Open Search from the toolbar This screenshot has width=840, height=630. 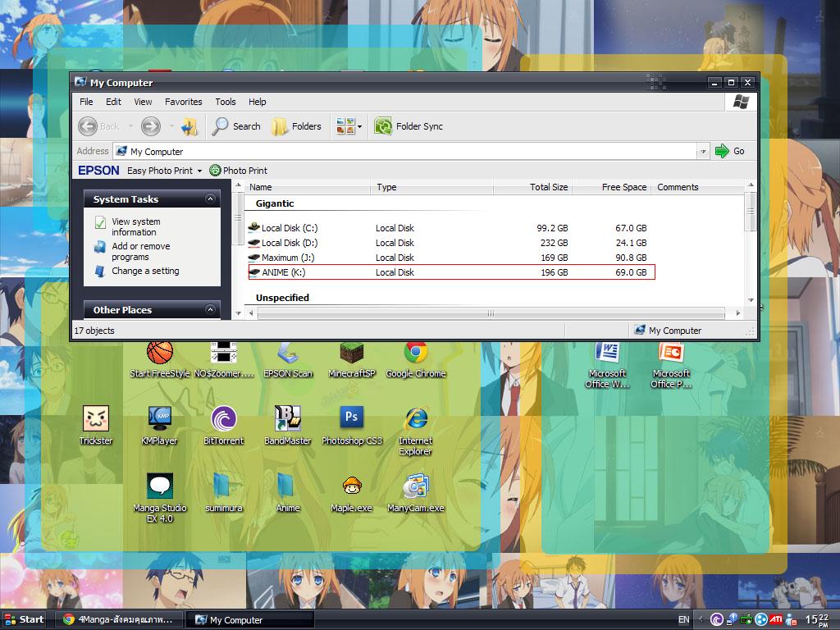tap(236, 126)
